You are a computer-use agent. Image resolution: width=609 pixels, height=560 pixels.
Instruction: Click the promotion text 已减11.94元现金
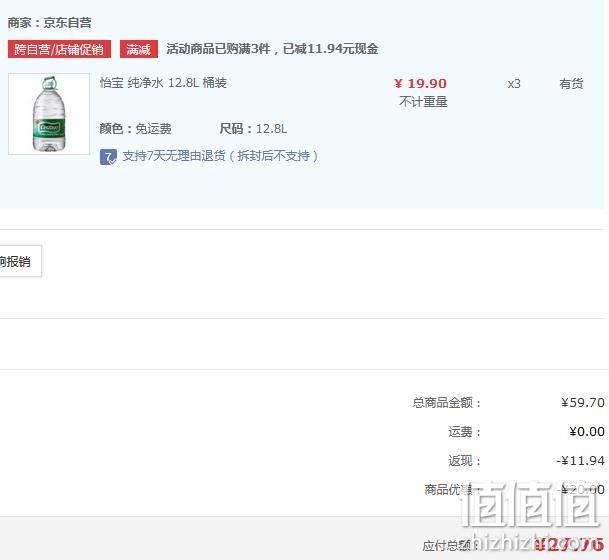point(331,49)
